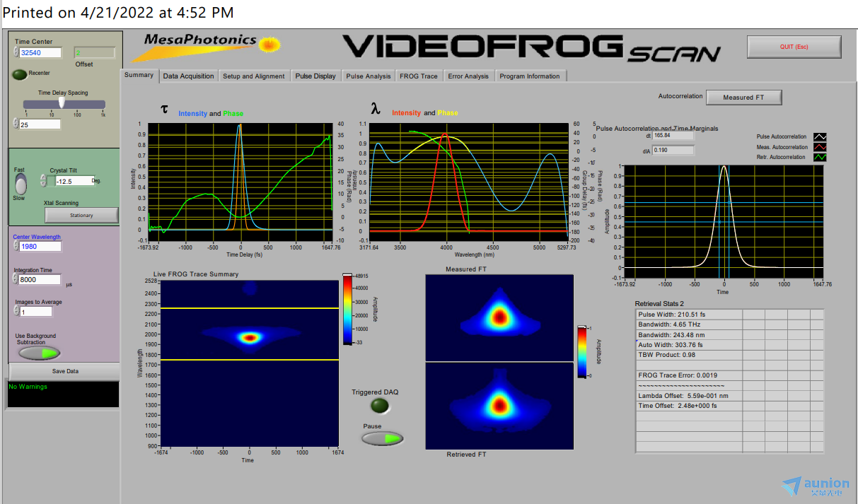858x504 pixels.
Task: Open the Data Acquisition tab
Action: click(188, 76)
